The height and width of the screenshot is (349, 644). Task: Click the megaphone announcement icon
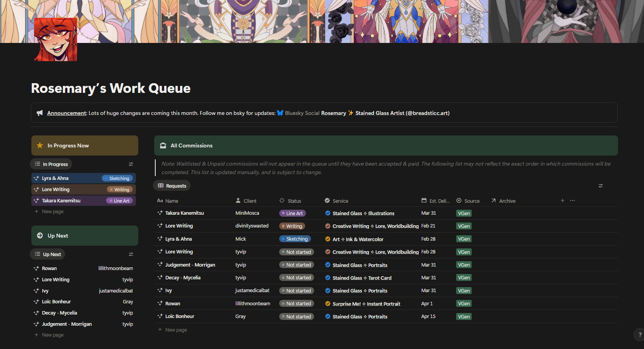click(x=39, y=113)
